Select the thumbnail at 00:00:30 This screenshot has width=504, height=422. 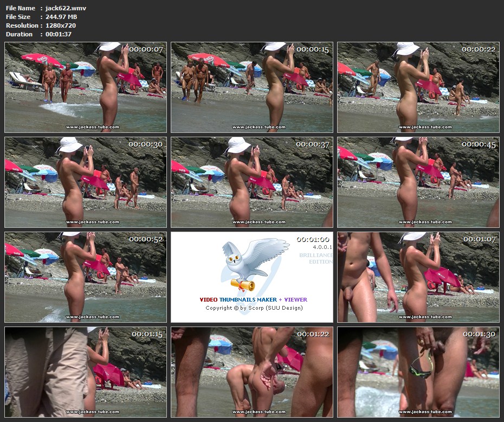tap(86, 182)
